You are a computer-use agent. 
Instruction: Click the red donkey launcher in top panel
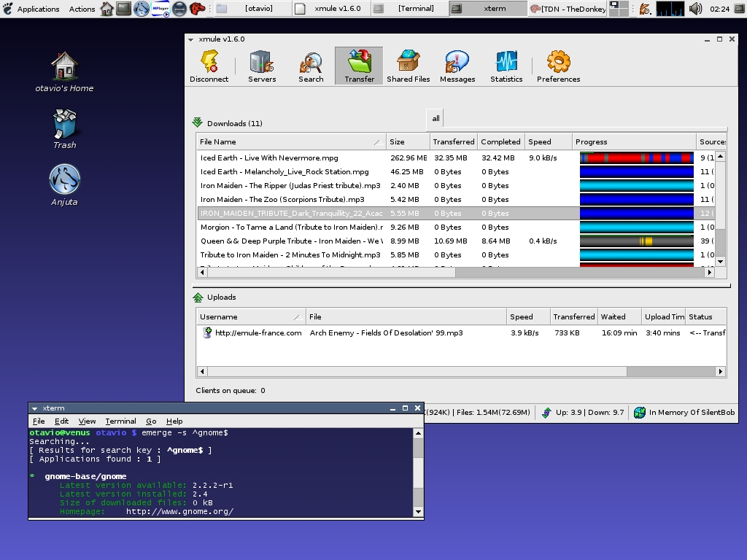197,9
